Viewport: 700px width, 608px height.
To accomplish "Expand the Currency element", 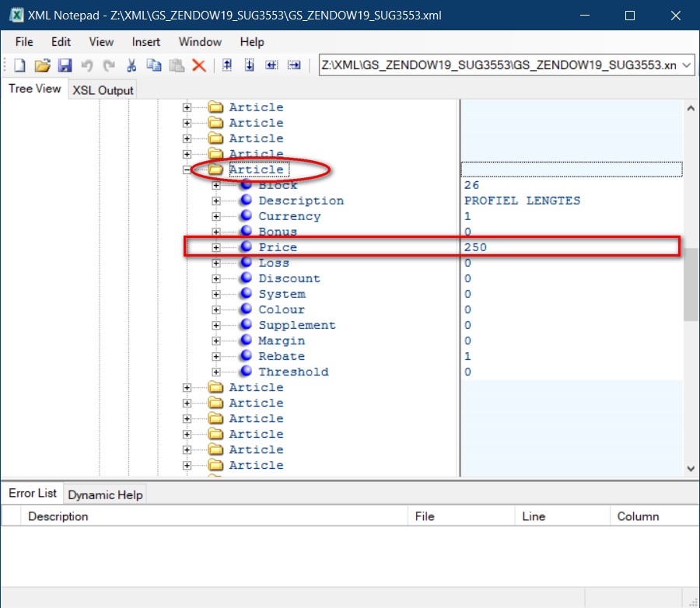I will pyautogui.click(x=216, y=216).
